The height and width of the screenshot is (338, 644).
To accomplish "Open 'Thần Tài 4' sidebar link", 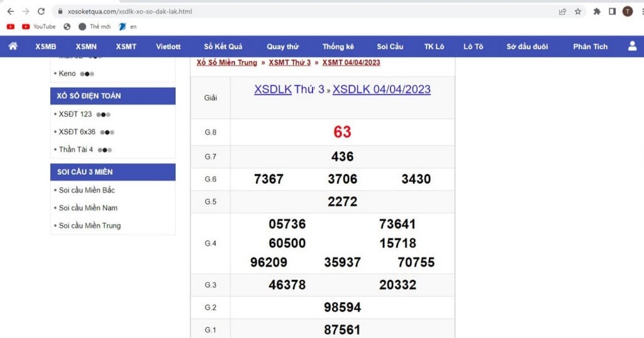I will [75, 149].
